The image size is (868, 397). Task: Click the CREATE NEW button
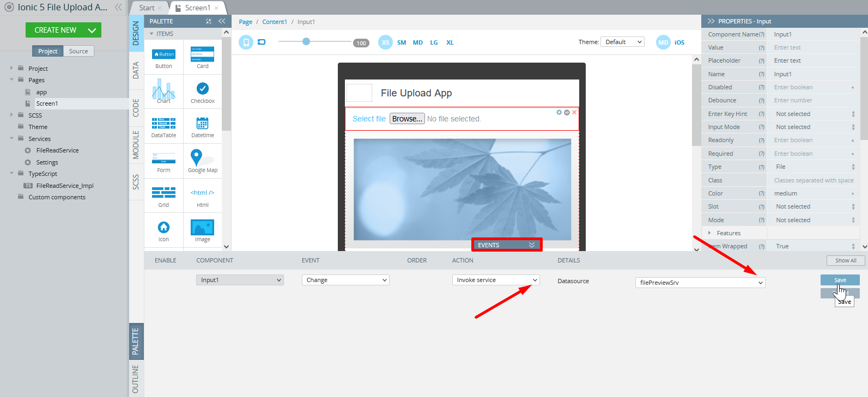click(x=63, y=30)
